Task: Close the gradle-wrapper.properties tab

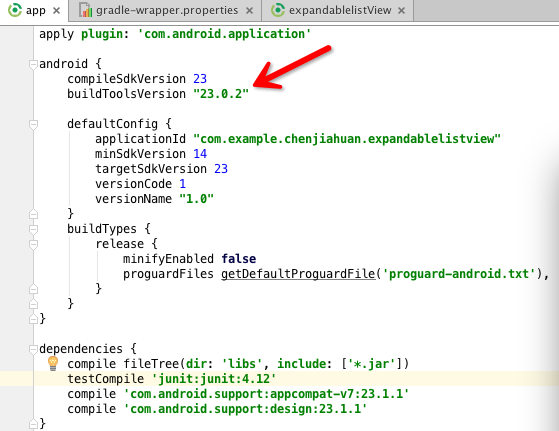Action: 250,11
